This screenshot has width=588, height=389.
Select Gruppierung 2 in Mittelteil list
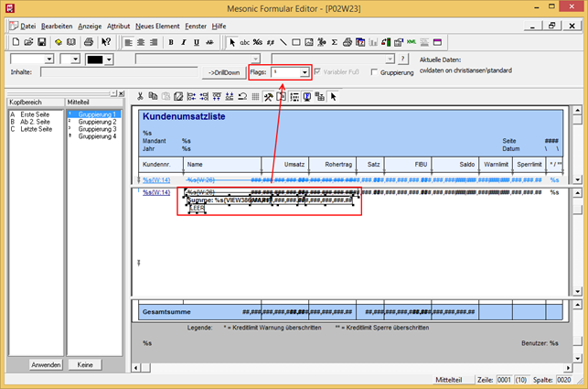point(97,122)
